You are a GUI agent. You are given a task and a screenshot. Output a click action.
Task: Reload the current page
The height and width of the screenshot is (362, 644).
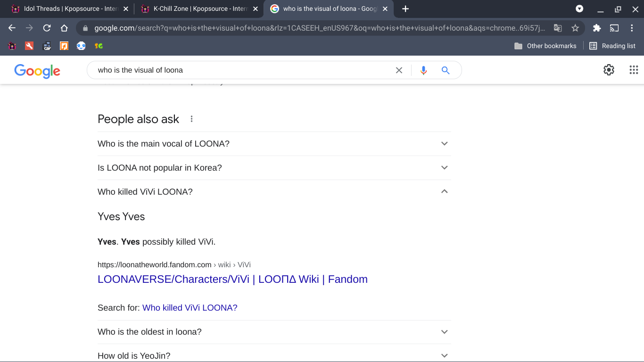point(47,28)
